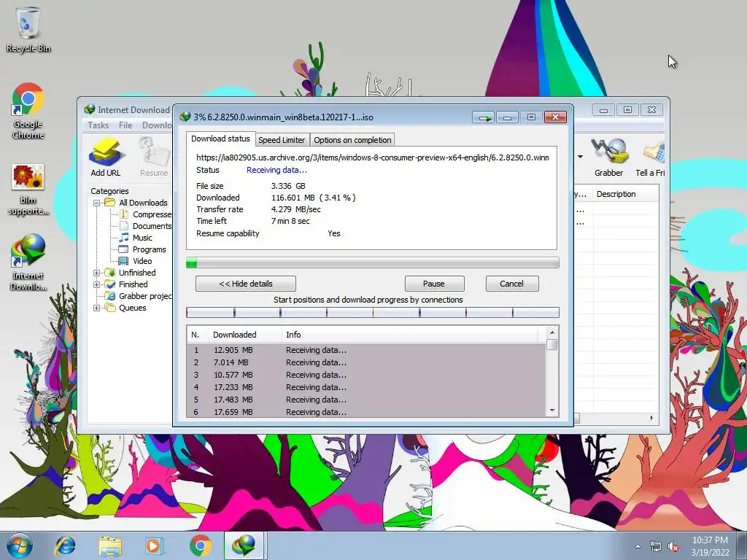Click the IDM taskbar button
This screenshot has width=747, height=560.
(244, 545)
